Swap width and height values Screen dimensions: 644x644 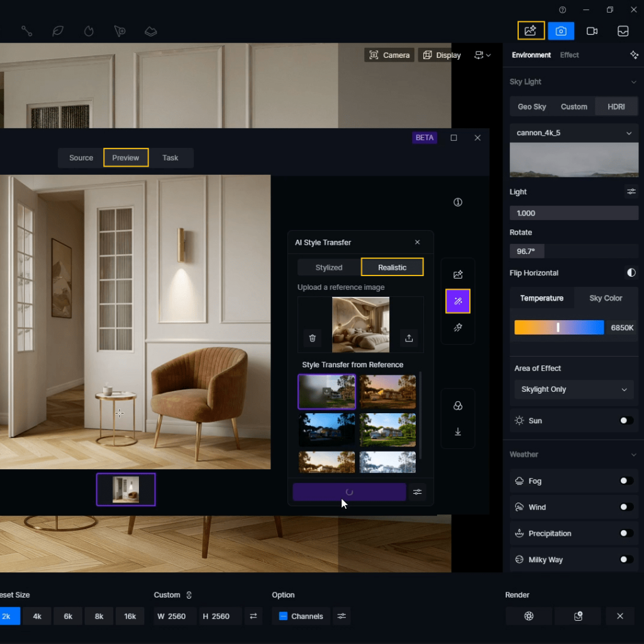click(253, 616)
